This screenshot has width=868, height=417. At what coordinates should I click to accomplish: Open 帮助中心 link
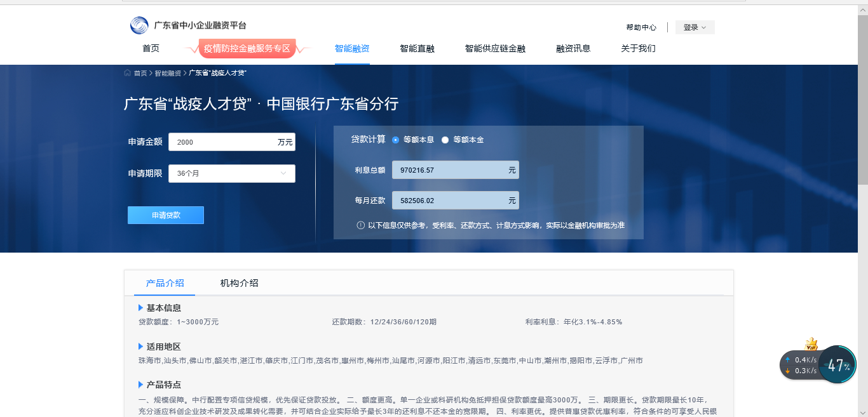tap(641, 27)
